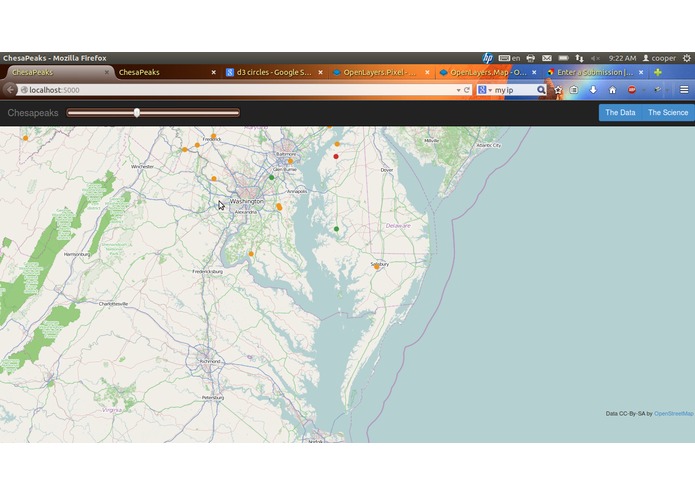Close the OpenLayers.Pixel tab
The height and width of the screenshot is (494, 695).
[427, 72]
